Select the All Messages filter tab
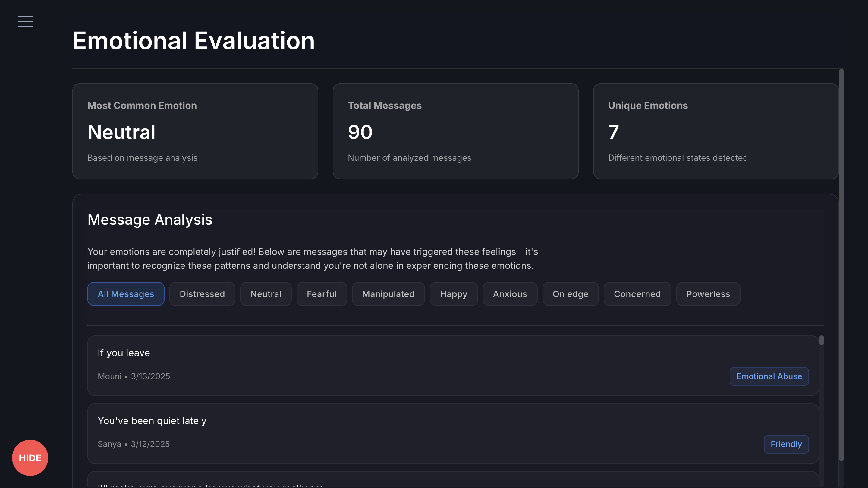868x488 pixels. click(x=126, y=294)
